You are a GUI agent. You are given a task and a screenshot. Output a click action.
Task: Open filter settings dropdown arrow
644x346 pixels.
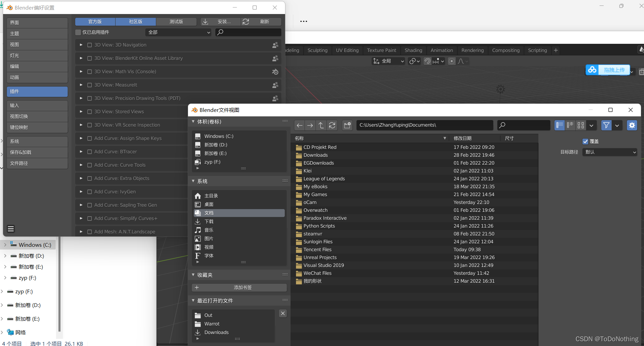[617, 125]
